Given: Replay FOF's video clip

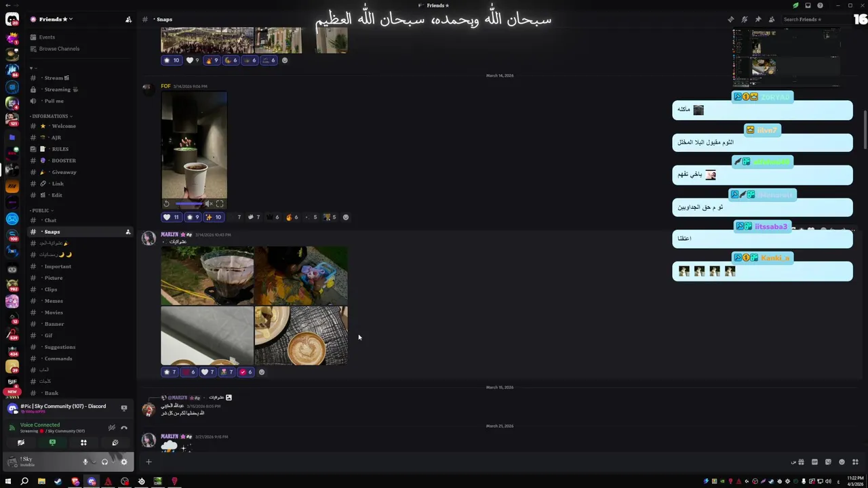Looking at the screenshot, I should click(x=167, y=203).
